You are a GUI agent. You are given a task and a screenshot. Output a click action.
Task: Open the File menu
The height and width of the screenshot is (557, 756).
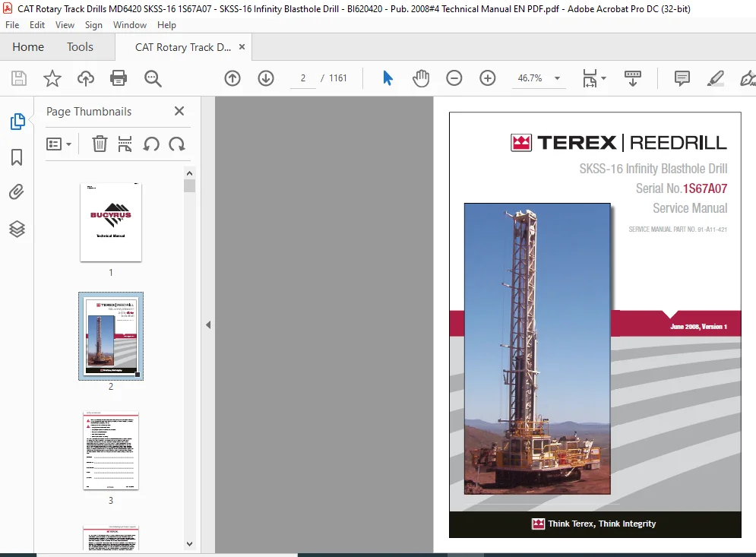point(12,25)
